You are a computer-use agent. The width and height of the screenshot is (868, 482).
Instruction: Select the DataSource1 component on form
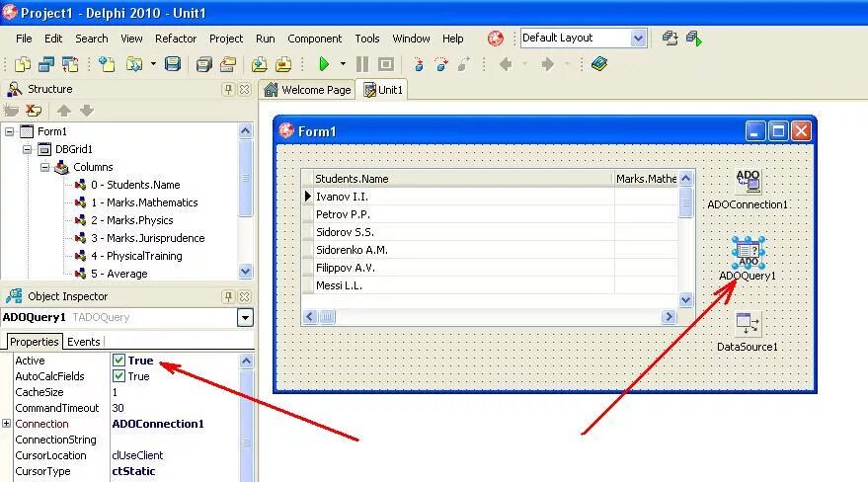pyautogui.click(x=748, y=324)
